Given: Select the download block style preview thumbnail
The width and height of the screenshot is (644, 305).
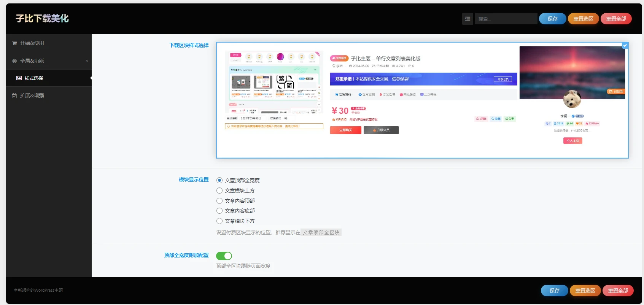Looking at the screenshot, I should coord(422,100).
